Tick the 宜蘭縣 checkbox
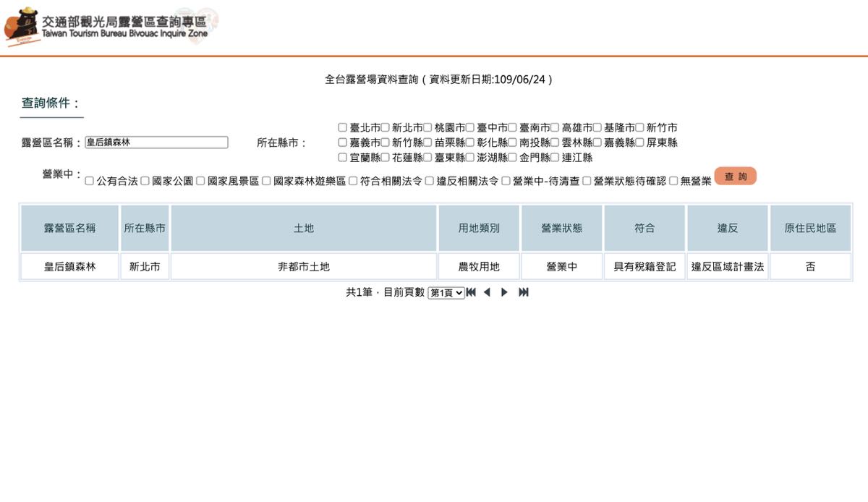868x502 pixels. pos(343,157)
